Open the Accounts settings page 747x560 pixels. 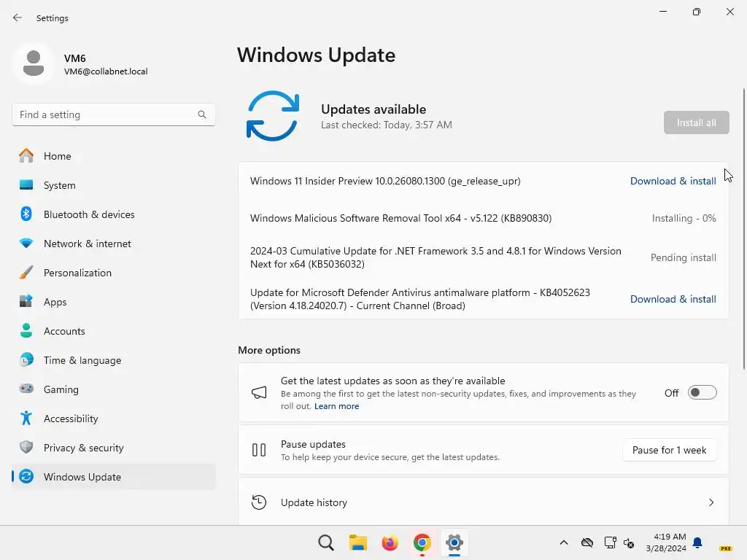pos(113,330)
